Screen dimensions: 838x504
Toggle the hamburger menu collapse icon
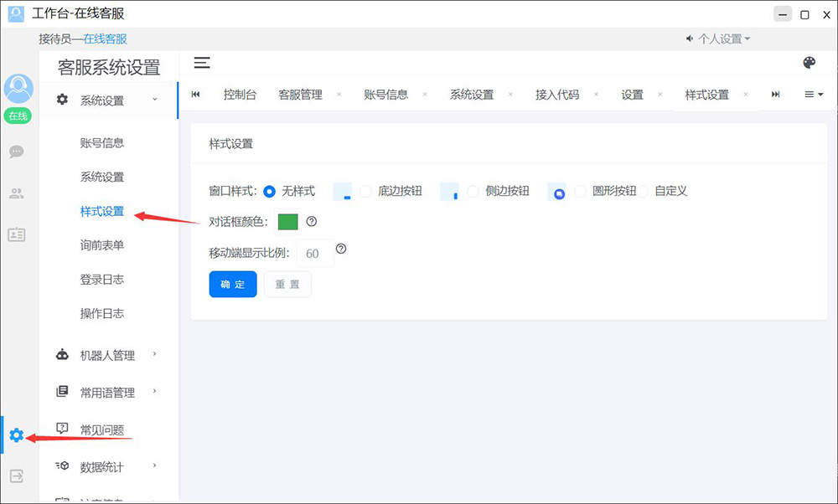pyautogui.click(x=202, y=63)
